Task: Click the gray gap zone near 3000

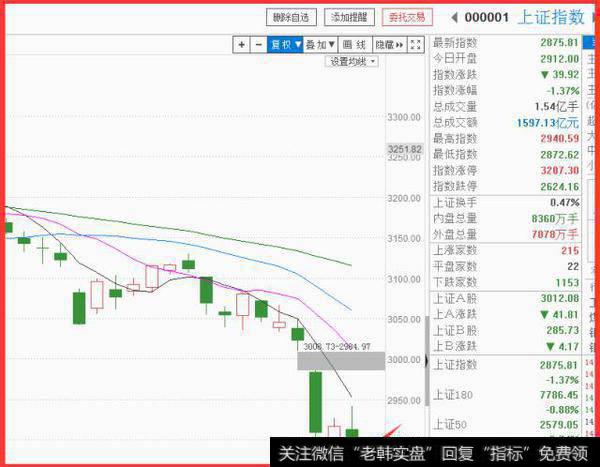Action: [x=340, y=358]
